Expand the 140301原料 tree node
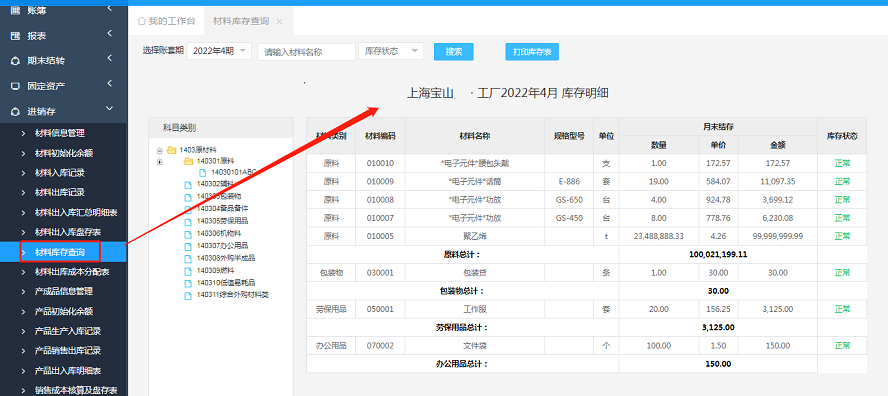 pyautogui.click(x=160, y=162)
